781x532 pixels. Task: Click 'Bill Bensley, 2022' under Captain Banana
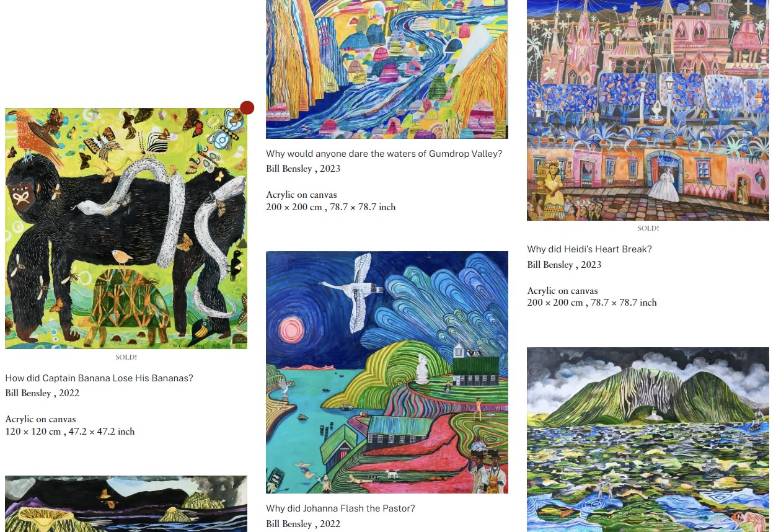point(42,393)
